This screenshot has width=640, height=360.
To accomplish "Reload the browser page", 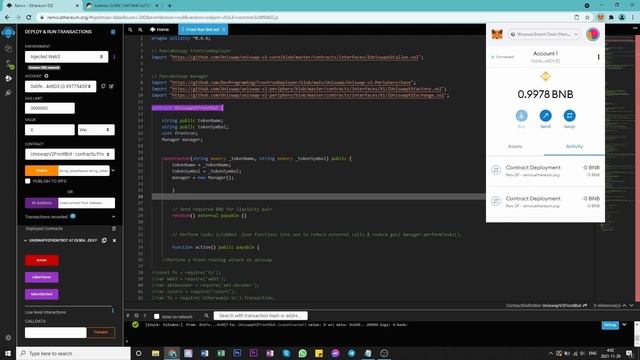I will [x=29, y=18].
